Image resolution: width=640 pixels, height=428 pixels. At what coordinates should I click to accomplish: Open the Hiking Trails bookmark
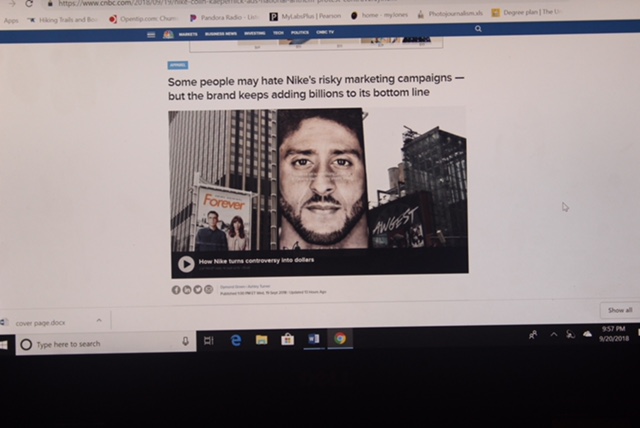click(x=62, y=20)
